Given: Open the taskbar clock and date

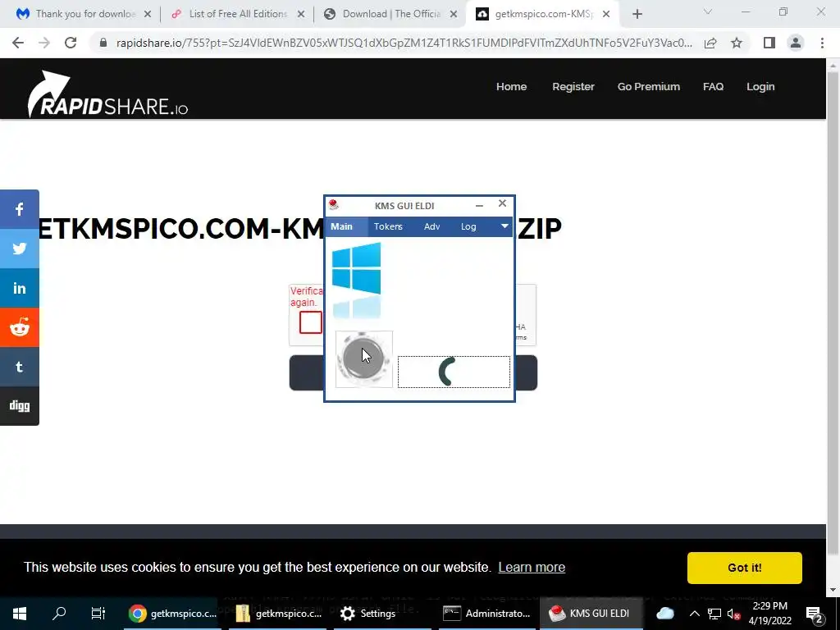Looking at the screenshot, I should coord(769,614).
